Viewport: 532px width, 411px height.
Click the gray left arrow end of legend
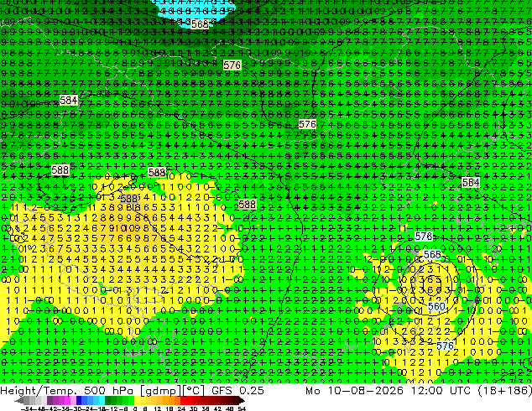tap(18, 401)
